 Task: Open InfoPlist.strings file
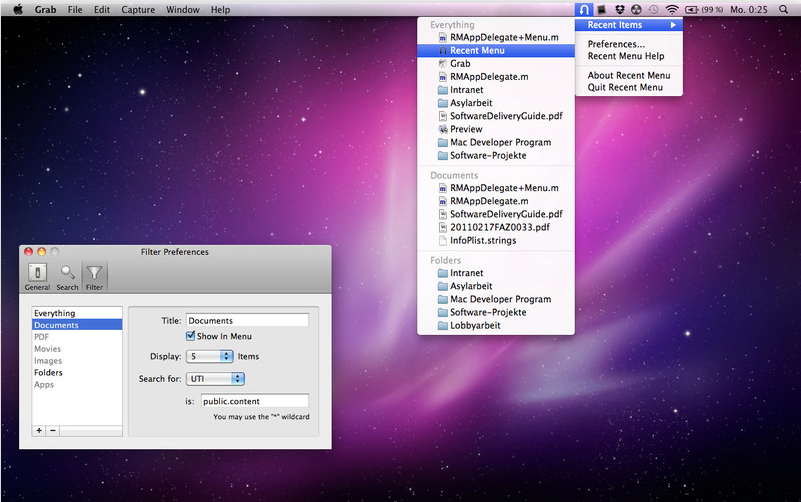pos(496,240)
